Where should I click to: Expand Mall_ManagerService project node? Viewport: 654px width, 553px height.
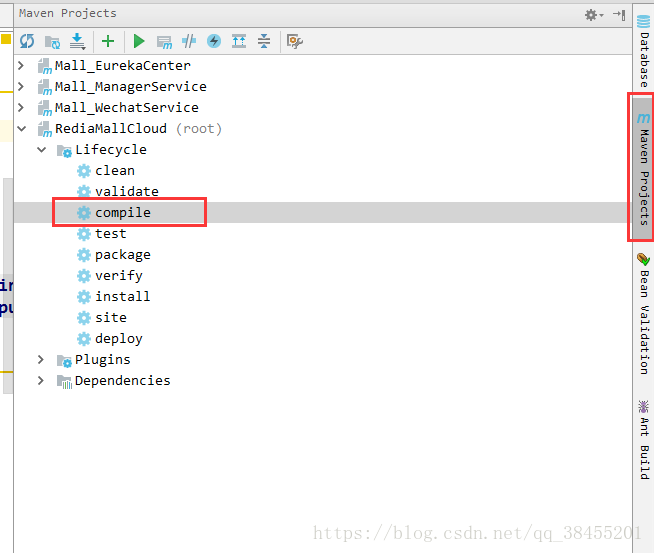pyautogui.click(x=21, y=86)
